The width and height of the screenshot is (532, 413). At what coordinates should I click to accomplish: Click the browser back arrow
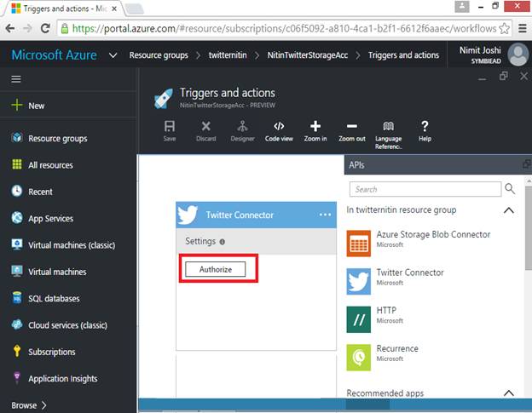(x=10, y=28)
